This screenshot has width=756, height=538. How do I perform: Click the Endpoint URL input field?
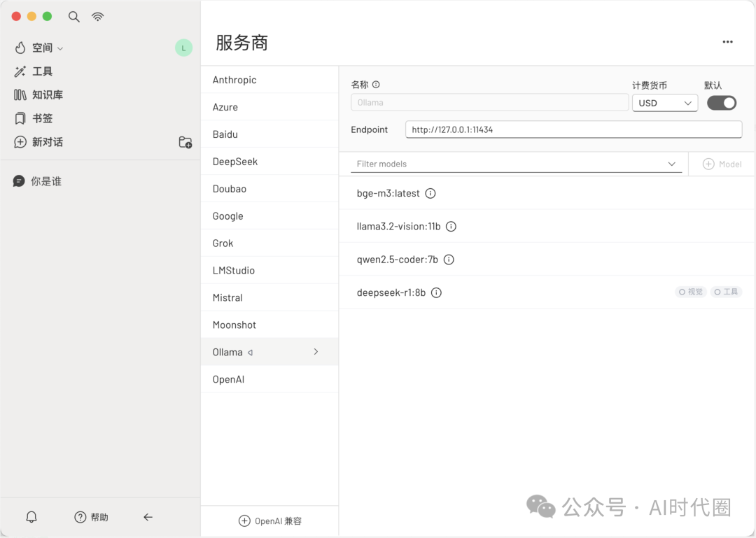[574, 129]
